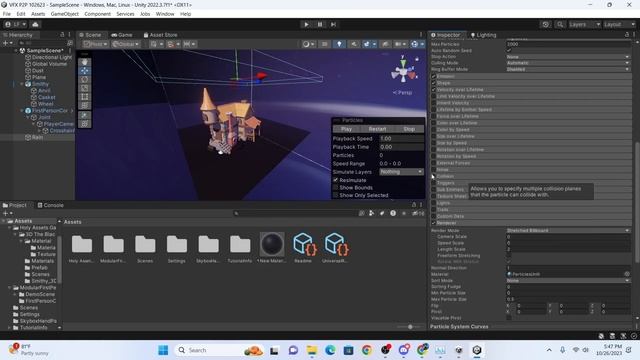This screenshot has height=360, width=640.
Task: Open Undo History clock icon
Action: pos(546,24)
